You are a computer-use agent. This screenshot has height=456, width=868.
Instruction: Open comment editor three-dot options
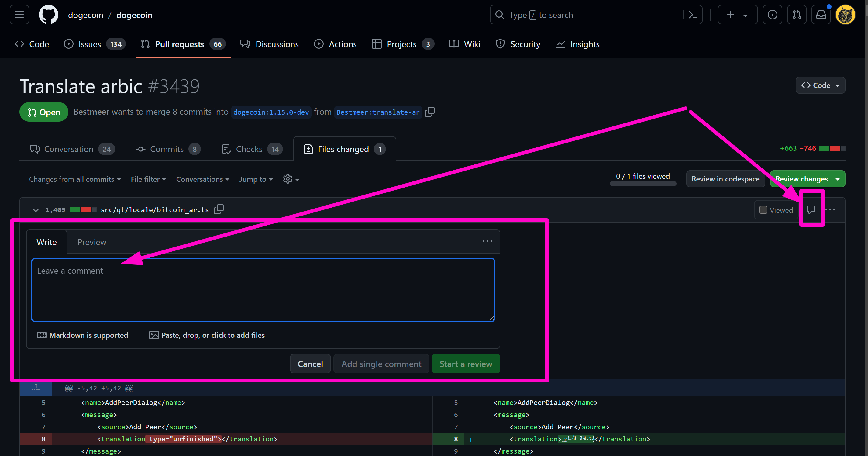click(x=487, y=241)
